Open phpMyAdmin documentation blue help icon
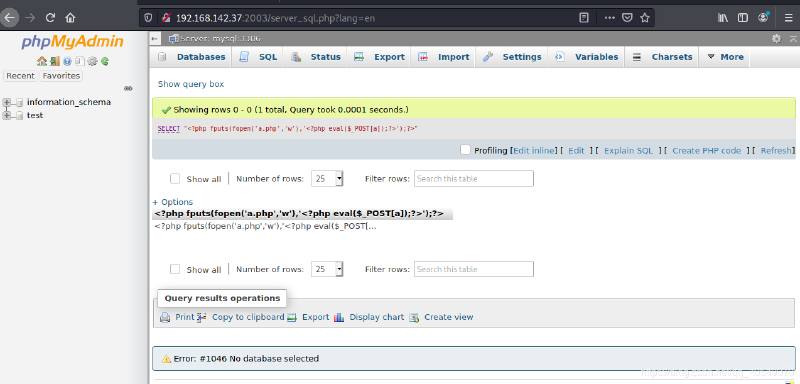This screenshot has width=800, height=384. point(67,61)
